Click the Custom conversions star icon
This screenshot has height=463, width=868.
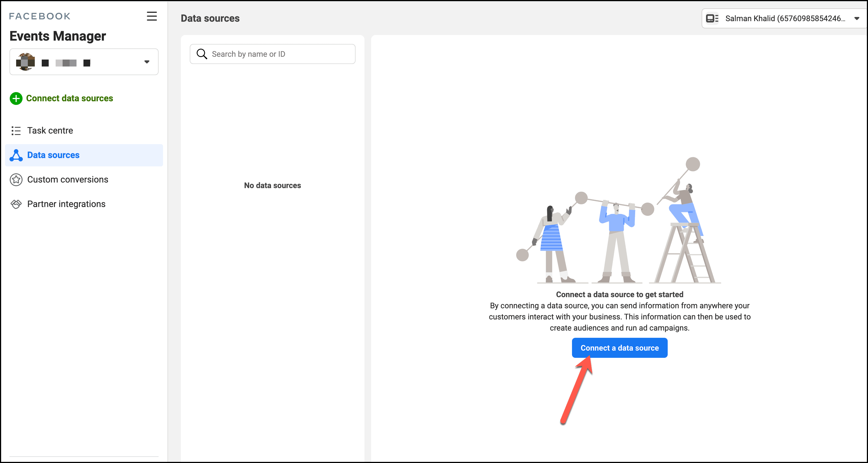pyautogui.click(x=16, y=179)
